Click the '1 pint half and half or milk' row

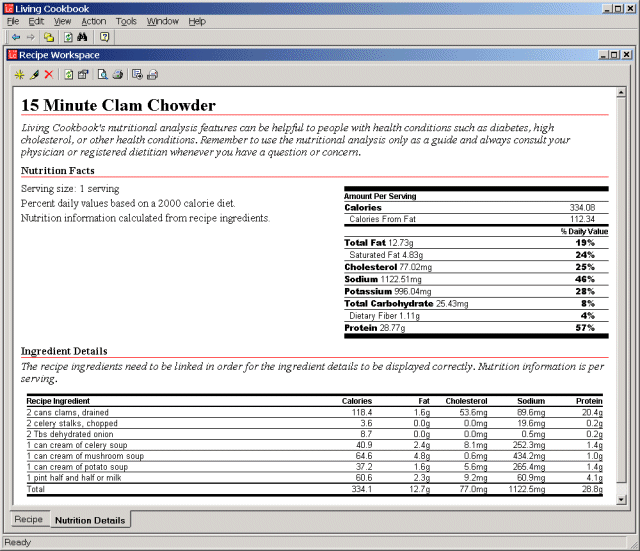point(315,478)
